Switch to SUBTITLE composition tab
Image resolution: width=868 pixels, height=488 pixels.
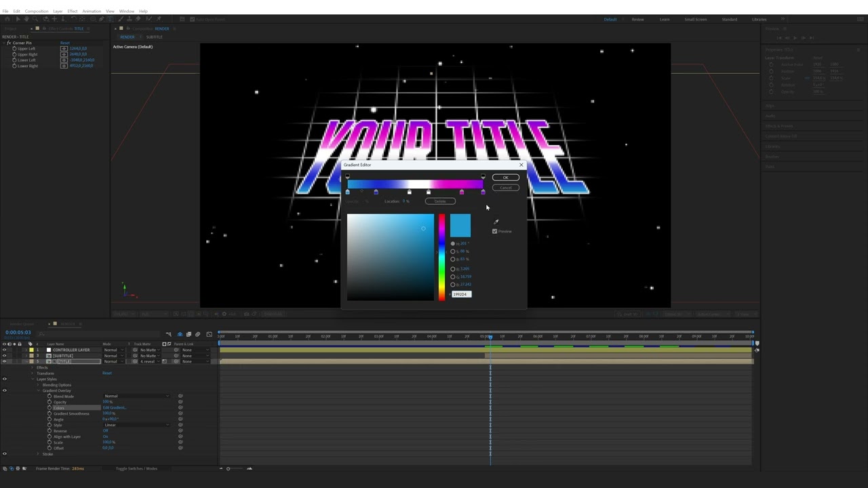pos(155,37)
